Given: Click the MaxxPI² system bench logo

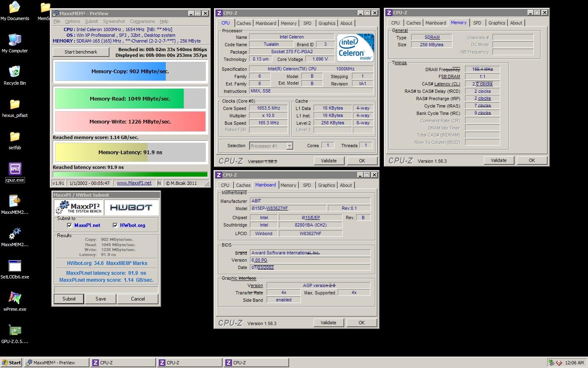Looking at the screenshot, I should point(78,208).
